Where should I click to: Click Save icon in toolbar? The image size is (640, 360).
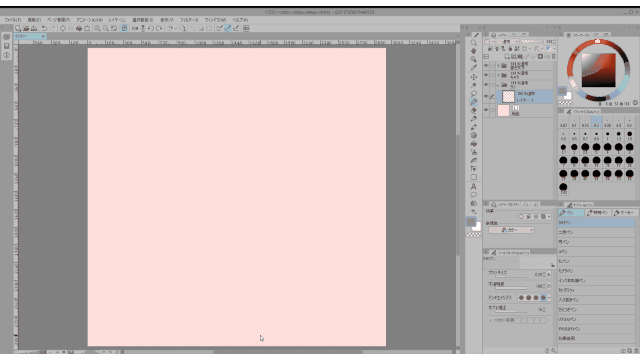point(34,28)
